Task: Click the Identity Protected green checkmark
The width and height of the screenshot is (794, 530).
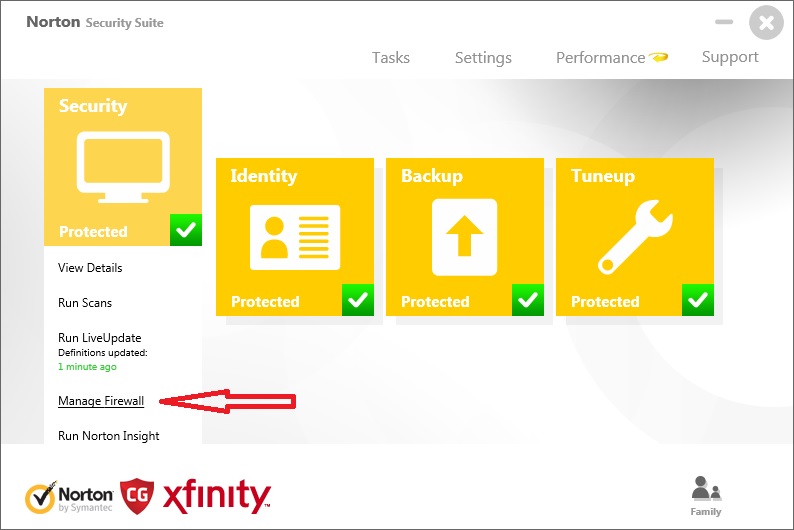Action: click(x=357, y=300)
